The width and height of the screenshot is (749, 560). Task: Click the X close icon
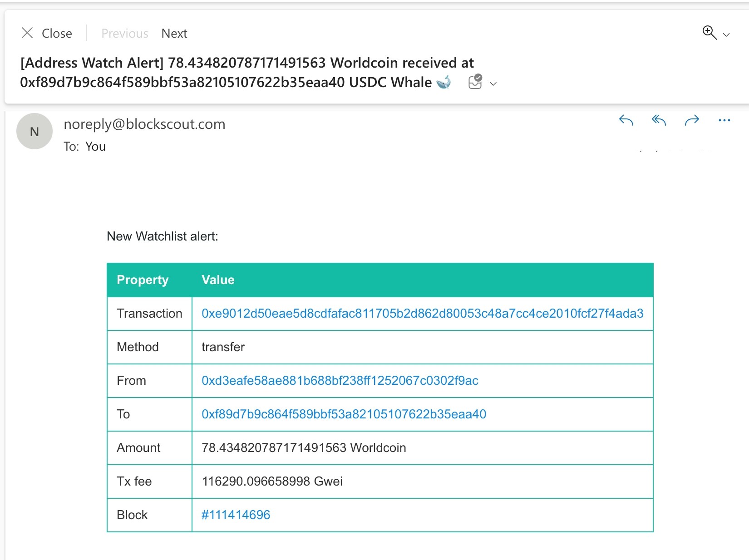click(x=27, y=33)
